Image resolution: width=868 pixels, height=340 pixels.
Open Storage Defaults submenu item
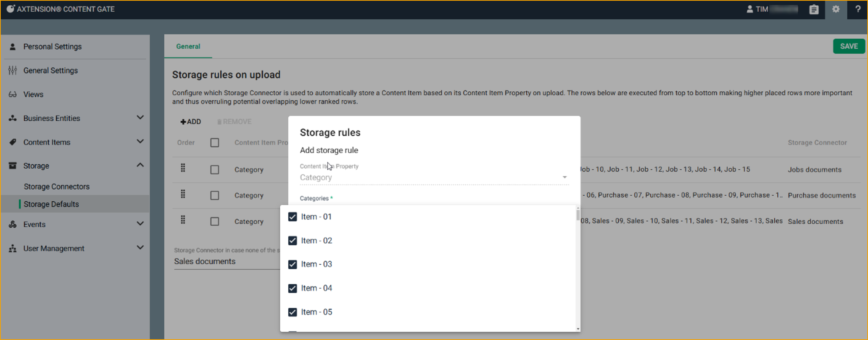[x=51, y=204]
